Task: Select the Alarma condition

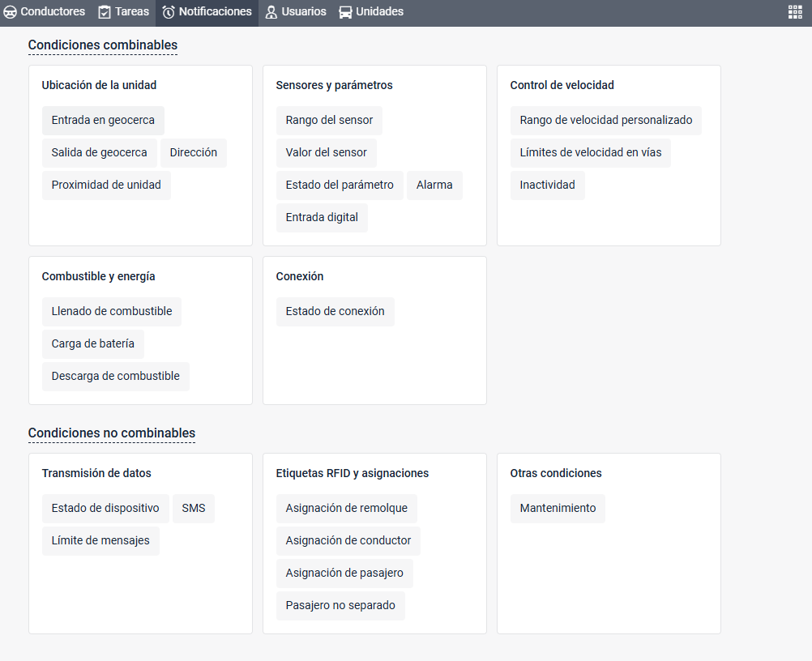Action: coord(434,185)
